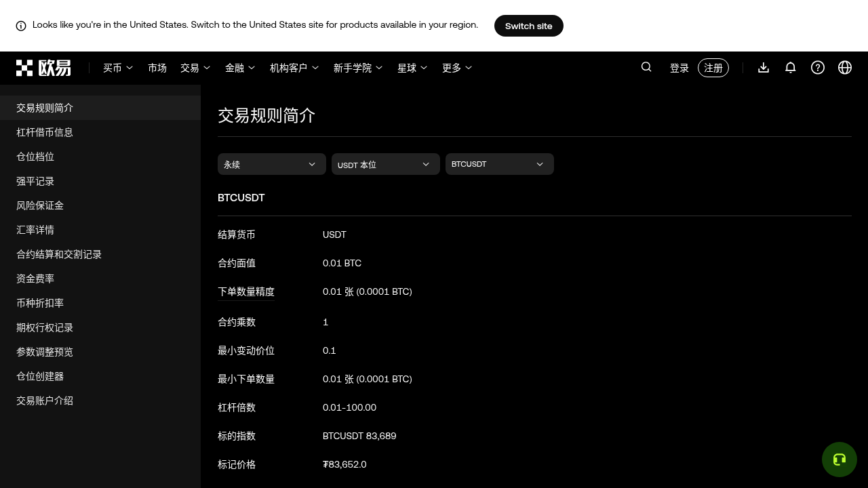Click the OKX 欧易 logo
Image resolution: width=868 pixels, height=488 pixels.
click(43, 68)
